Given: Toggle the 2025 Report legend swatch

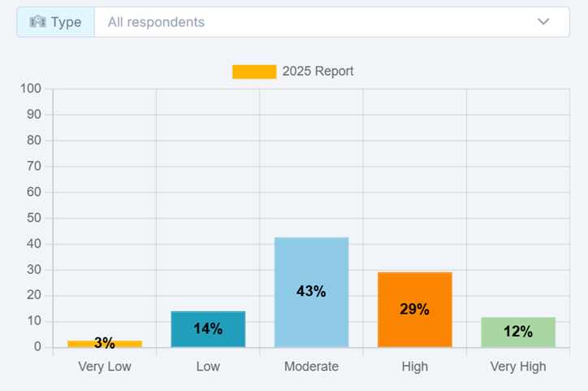Looking at the screenshot, I should [x=254, y=72].
